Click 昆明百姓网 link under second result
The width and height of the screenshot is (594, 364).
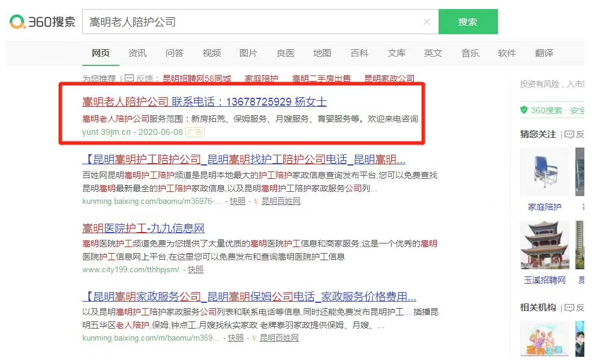point(281,201)
